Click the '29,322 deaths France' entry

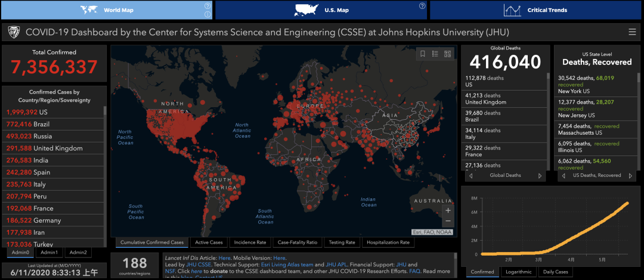point(504,151)
